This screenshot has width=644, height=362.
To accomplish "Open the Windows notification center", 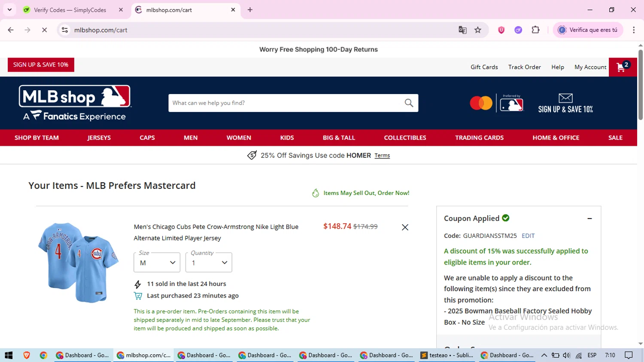I will tap(629, 355).
